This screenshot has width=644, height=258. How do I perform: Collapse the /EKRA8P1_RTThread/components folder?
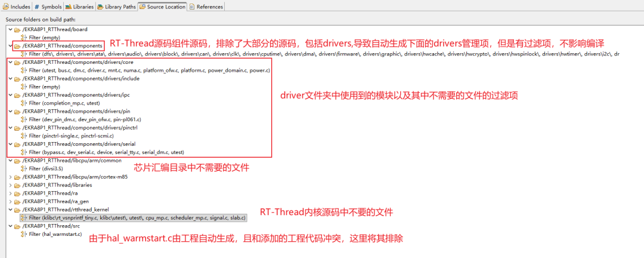tap(10, 45)
